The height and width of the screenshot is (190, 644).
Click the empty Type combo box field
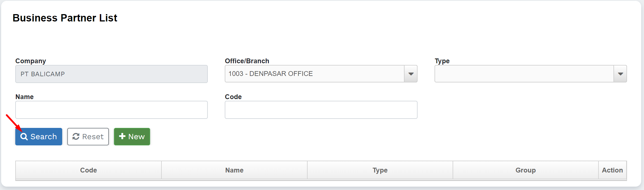524,74
